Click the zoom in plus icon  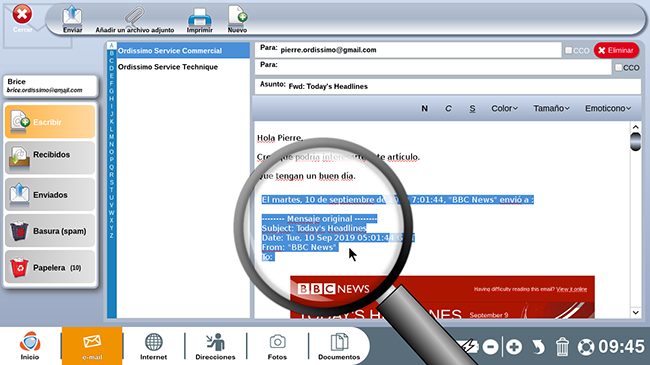[514, 347]
